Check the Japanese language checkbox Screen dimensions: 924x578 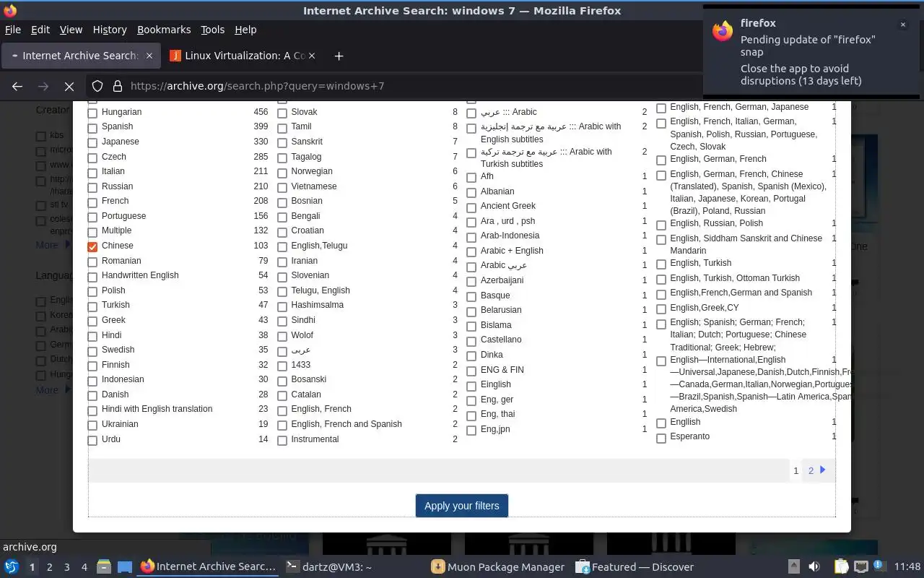pyautogui.click(x=92, y=142)
